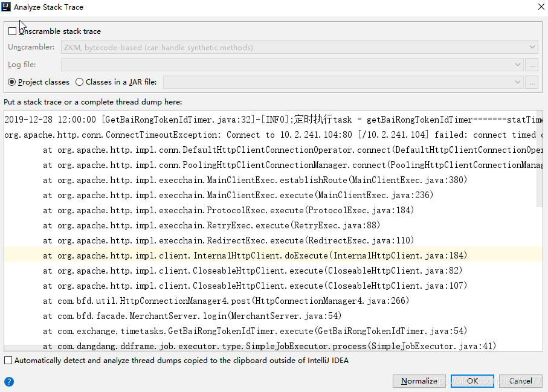This screenshot has height=392, width=548.
Task: Place cursor on the MerchantServer.login line
Action: click(x=199, y=316)
